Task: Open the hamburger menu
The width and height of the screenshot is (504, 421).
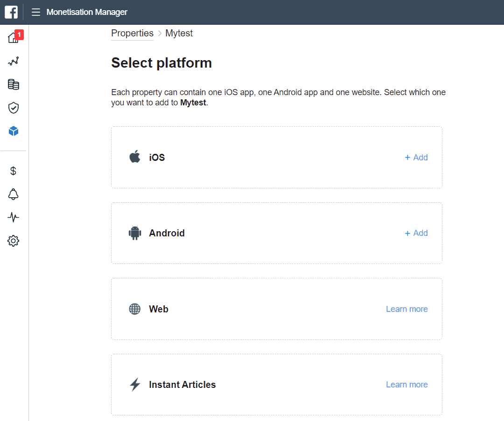Action: (36, 12)
